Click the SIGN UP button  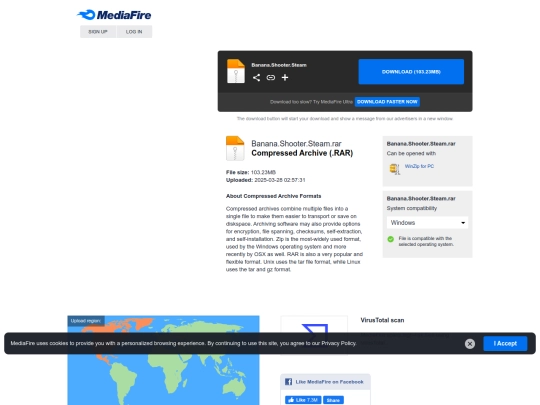98,32
